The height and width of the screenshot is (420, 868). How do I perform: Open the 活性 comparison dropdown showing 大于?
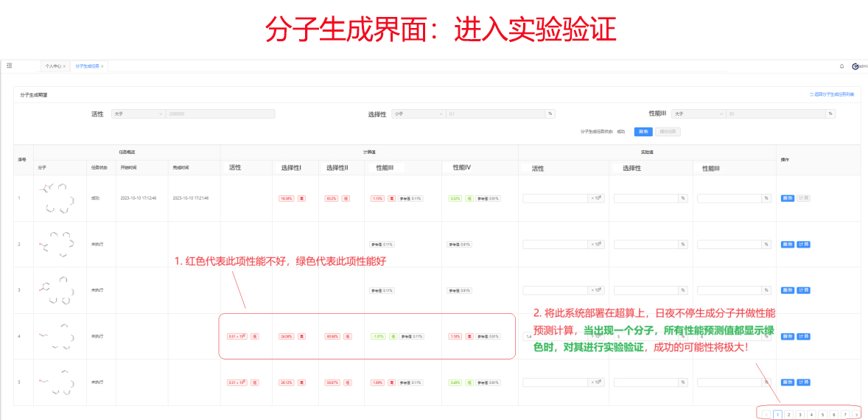click(138, 114)
